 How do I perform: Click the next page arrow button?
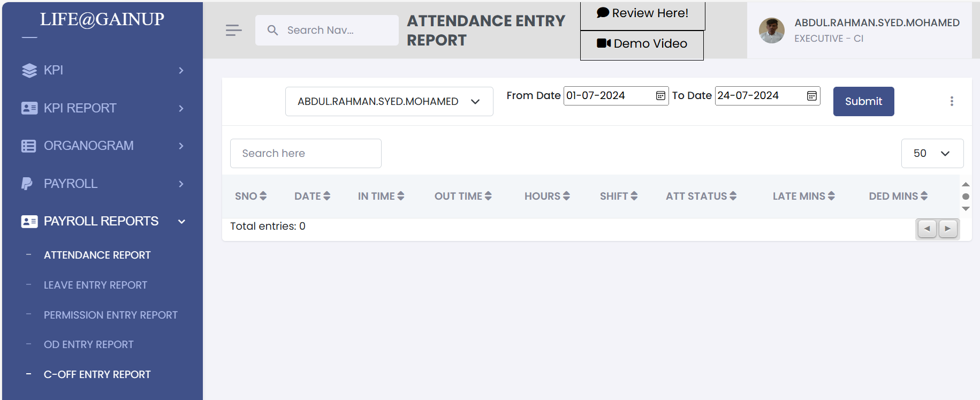[947, 229]
